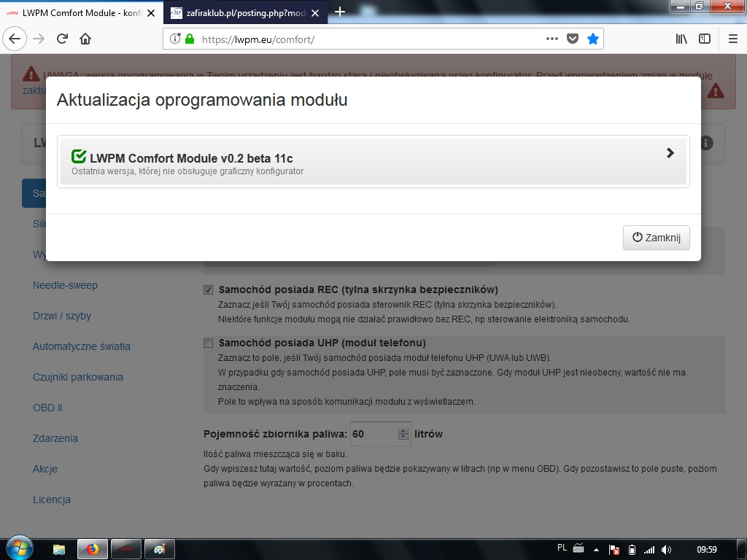Screen dimensions: 747x560
Task: Toggle sidebar view icon
Action: click(x=705, y=39)
